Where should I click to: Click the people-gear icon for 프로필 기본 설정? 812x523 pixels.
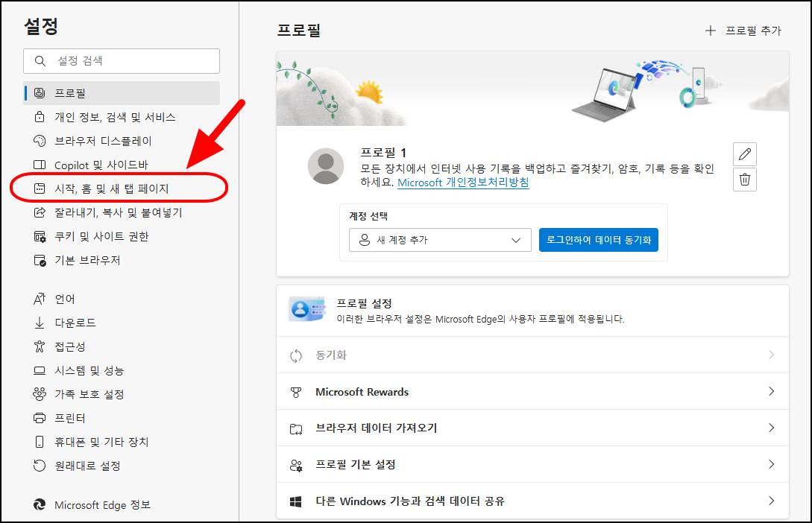(x=296, y=465)
